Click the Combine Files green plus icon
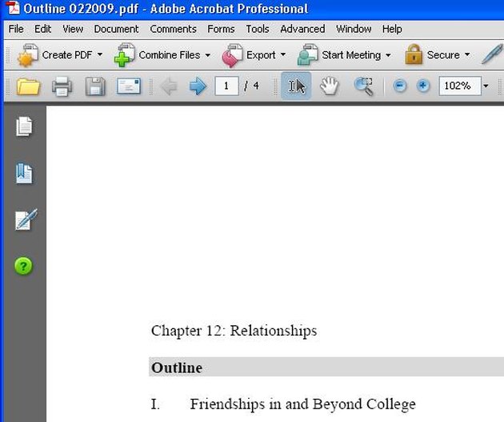The width and height of the screenshot is (504, 422). [124, 55]
